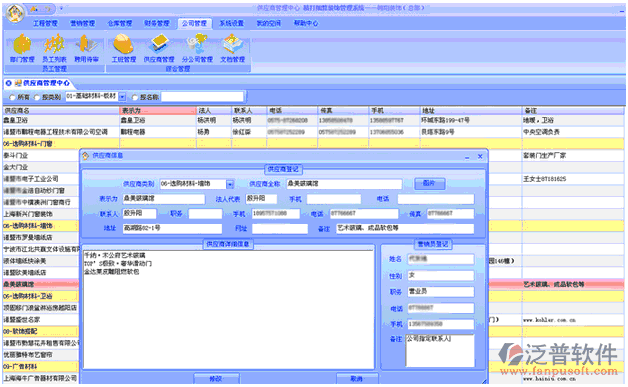The image size is (628, 387).
Task: Select the 所有 radio button
Action: (x=12, y=97)
